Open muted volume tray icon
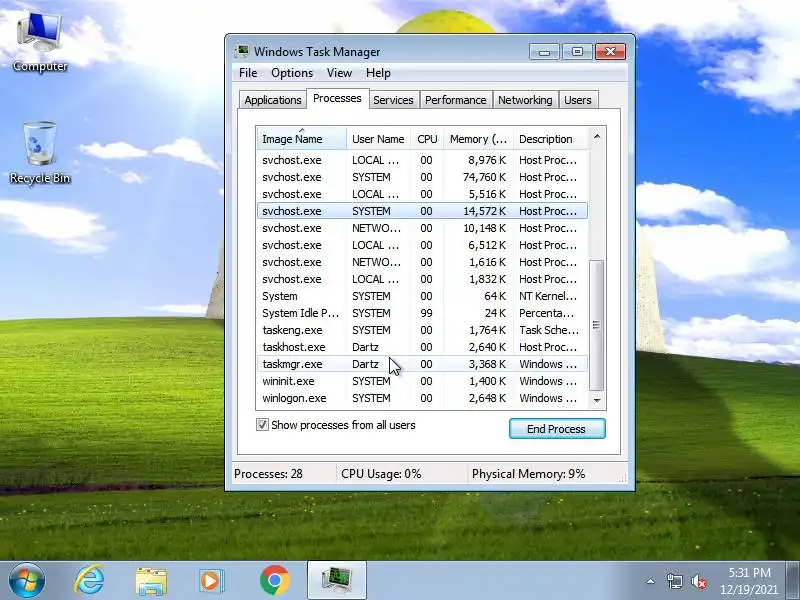800x600 pixels. (698, 581)
